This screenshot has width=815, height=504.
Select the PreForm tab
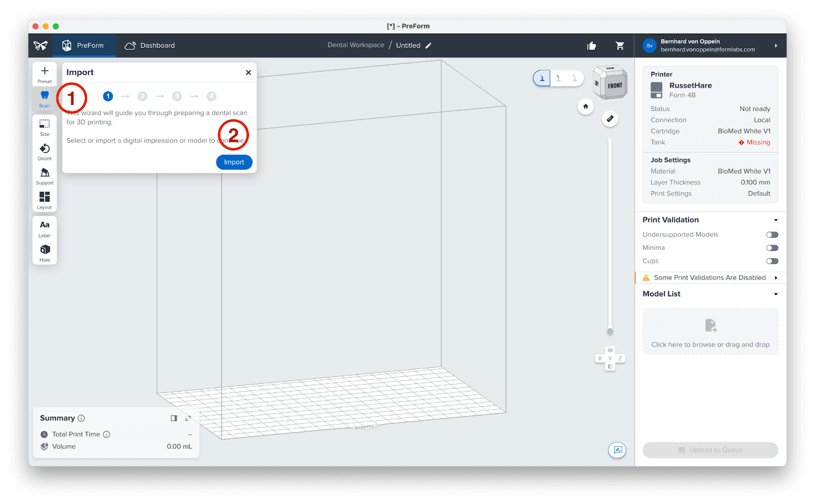click(x=84, y=45)
